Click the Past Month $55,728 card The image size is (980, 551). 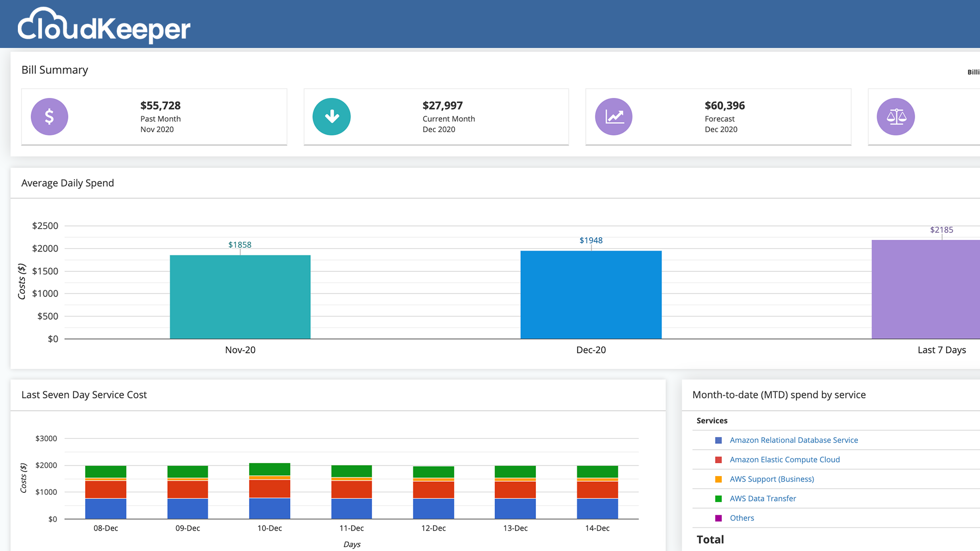[x=154, y=117]
